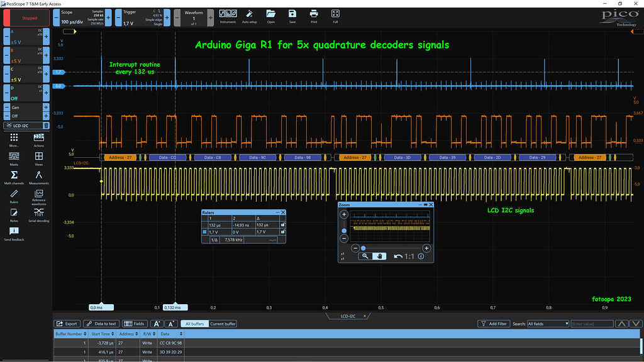The image size is (644, 362).
Task: Open the Trigger settings
Action: [143, 18]
